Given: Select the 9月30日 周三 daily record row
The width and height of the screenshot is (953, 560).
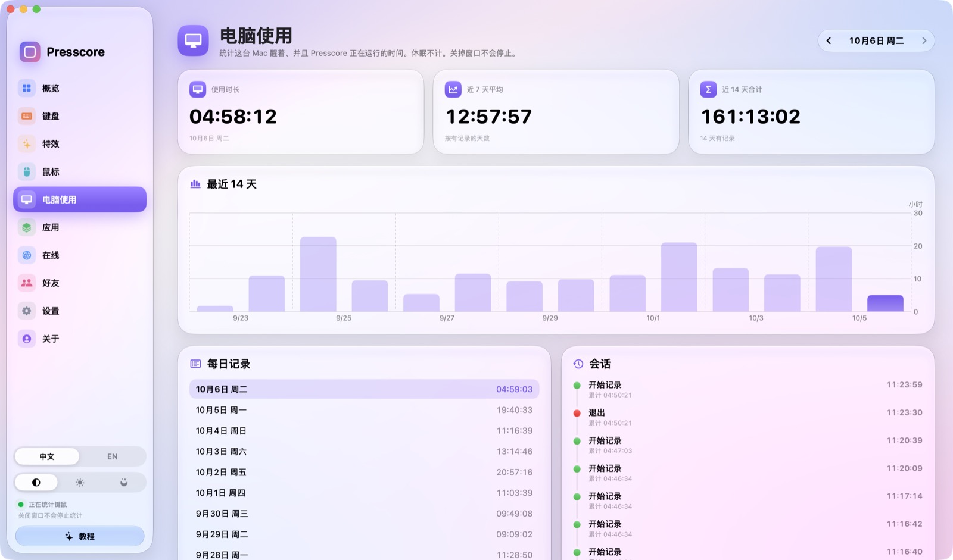Looking at the screenshot, I should click(x=364, y=514).
